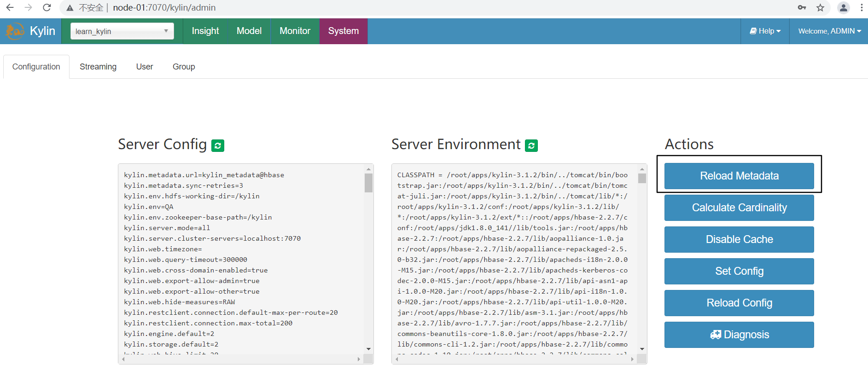Go to the Insight page
Screen dimensions: 868x376
(x=205, y=31)
